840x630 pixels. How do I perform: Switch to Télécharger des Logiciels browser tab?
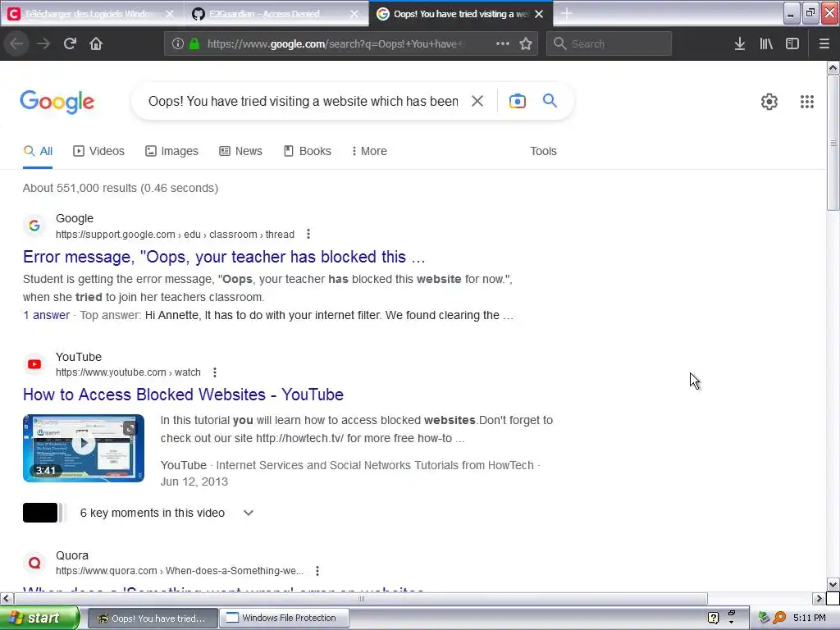coord(85,14)
